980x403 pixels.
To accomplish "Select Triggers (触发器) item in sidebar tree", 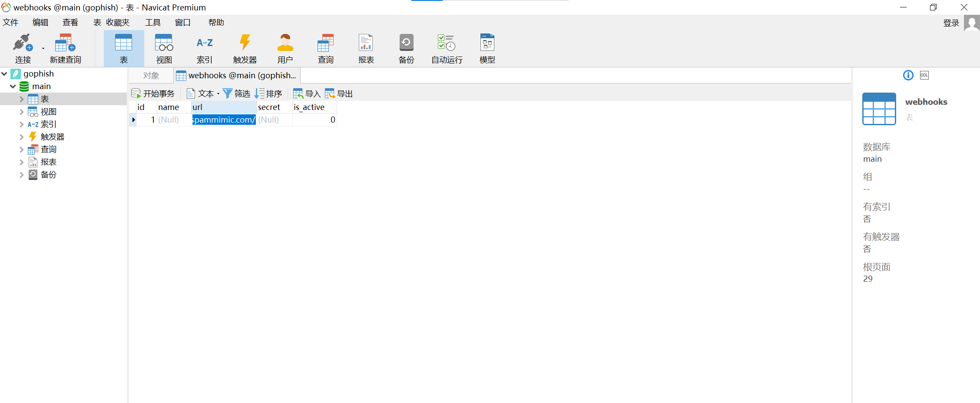I will (x=52, y=137).
